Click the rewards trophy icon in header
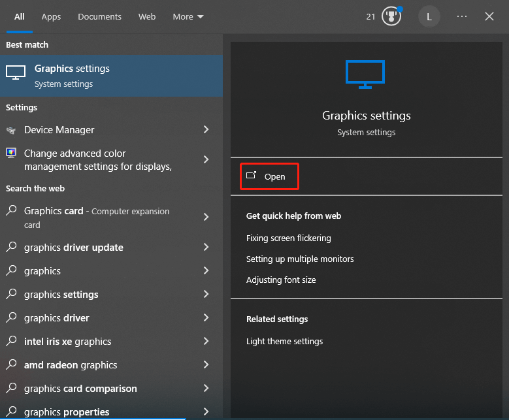 (x=391, y=16)
